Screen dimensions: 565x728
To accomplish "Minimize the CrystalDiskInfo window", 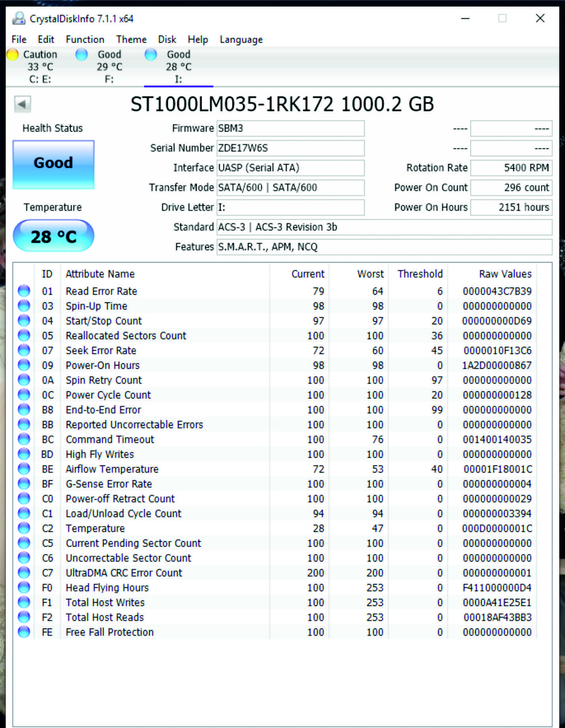I will point(465,18).
